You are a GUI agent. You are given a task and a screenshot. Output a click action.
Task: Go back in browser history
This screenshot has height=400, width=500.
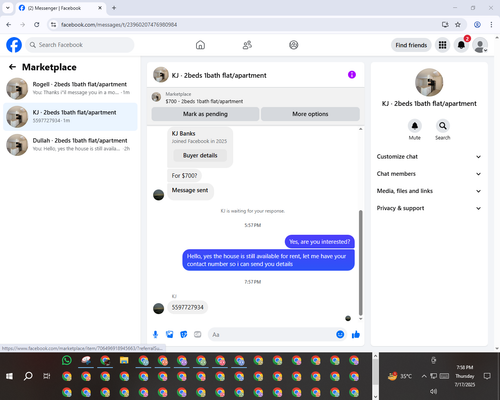click(x=9, y=25)
